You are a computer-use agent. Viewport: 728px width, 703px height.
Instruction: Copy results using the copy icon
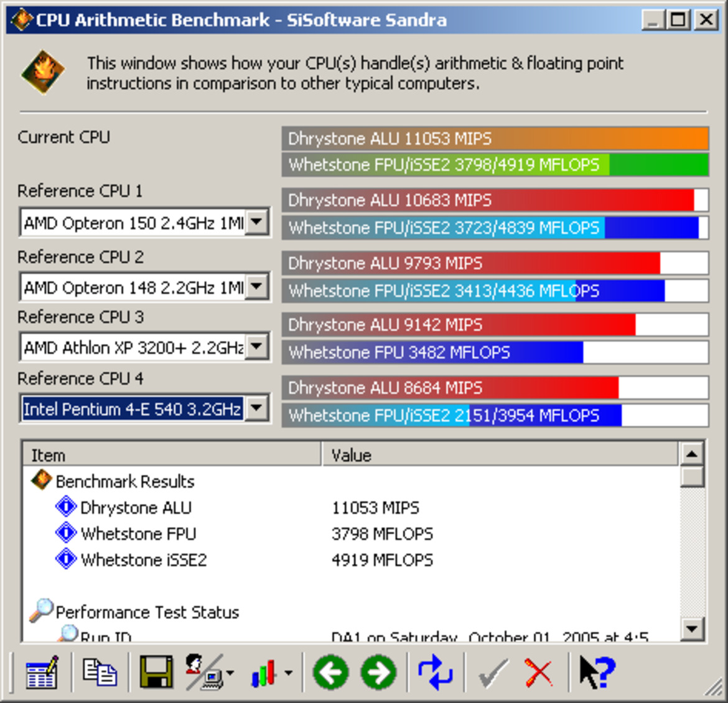(100, 672)
